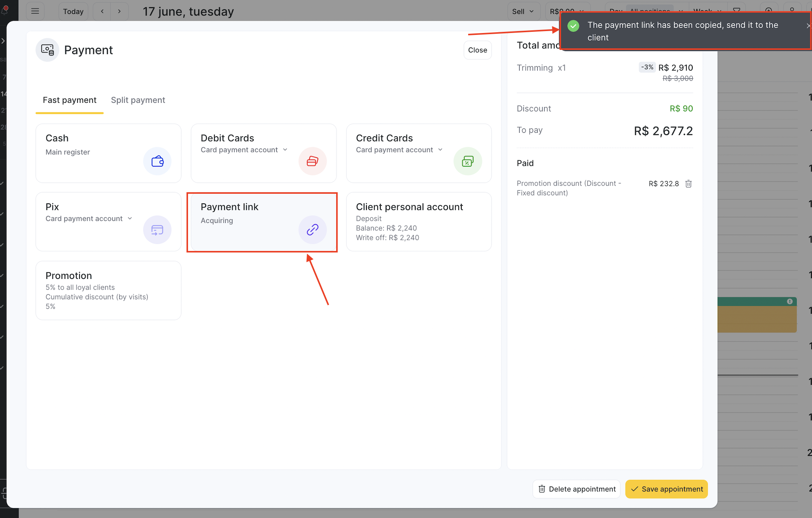Click the Balance: R$ 2,240 text
The image size is (812, 518).
pos(386,228)
